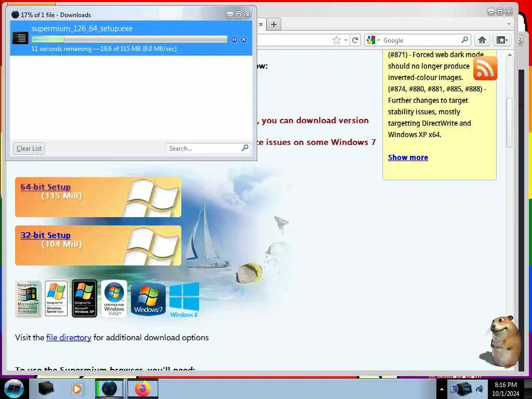Download via the 64-bit Setup link

46,187
